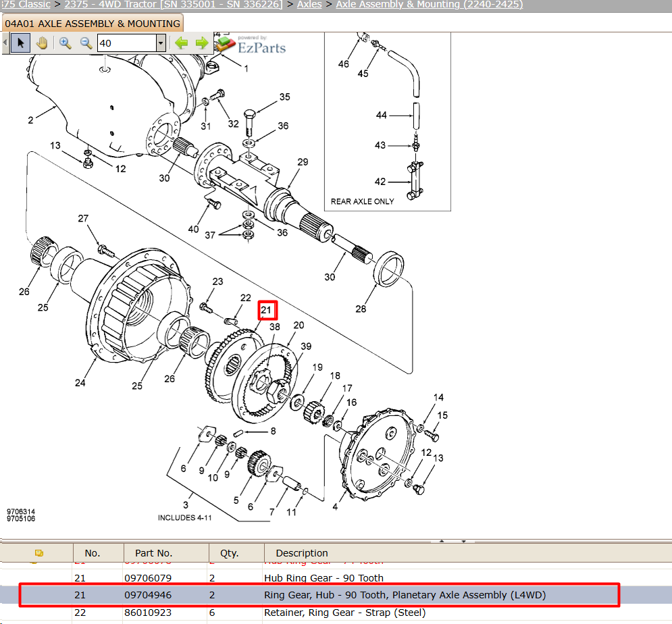Click callout 18 gear label

click(335, 375)
